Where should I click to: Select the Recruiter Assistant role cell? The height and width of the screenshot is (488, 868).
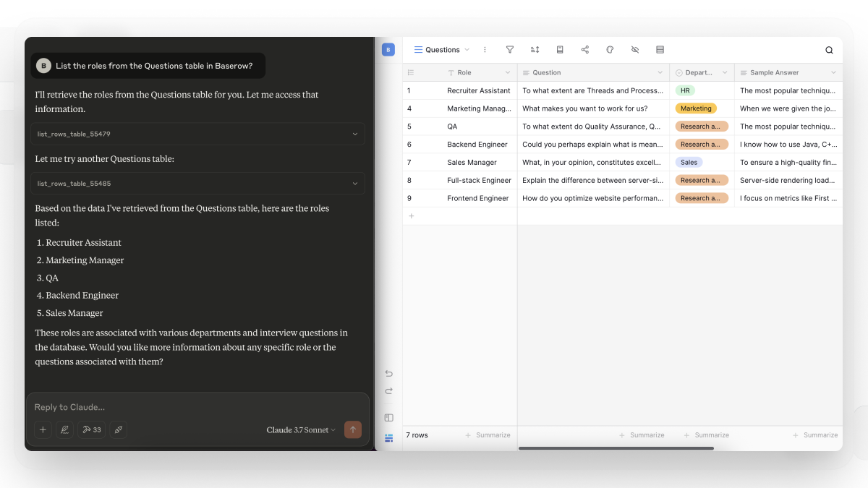click(x=479, y=90)
